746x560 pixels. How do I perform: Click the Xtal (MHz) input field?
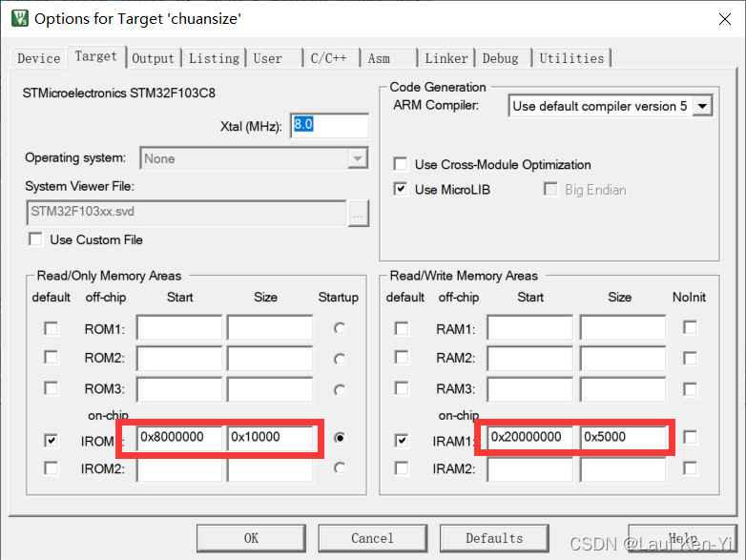(329, 126)
